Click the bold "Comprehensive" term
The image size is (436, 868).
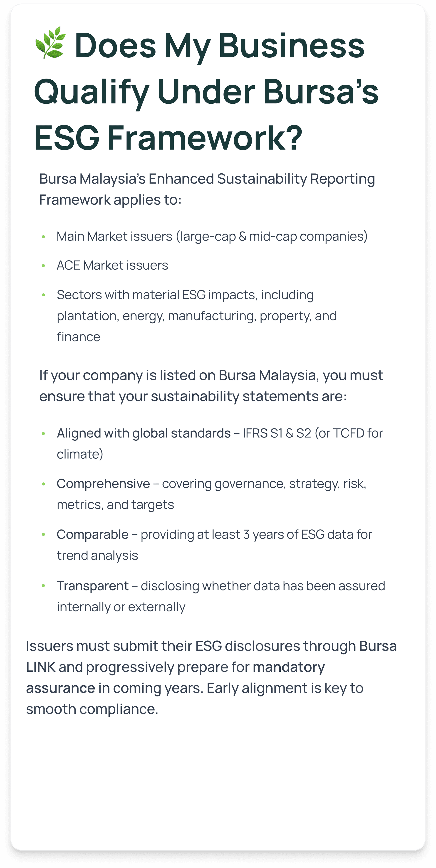(x=103, y=484)
